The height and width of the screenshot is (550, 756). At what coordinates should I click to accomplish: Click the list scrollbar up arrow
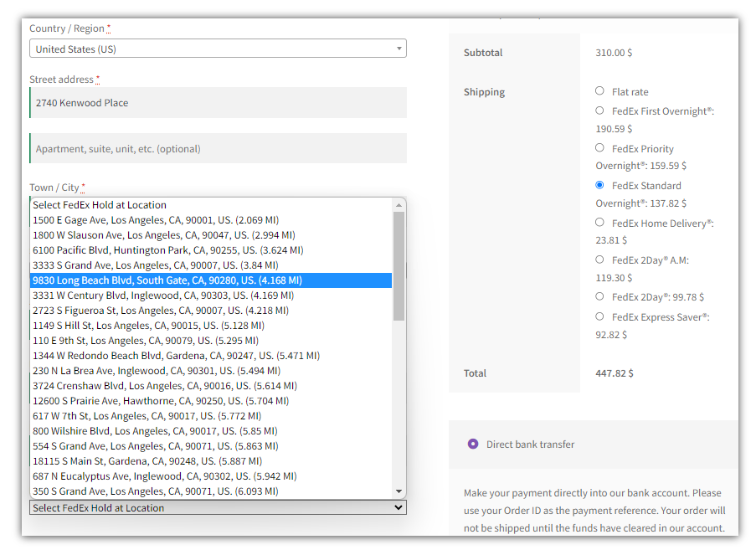click(x=399, y=205)
